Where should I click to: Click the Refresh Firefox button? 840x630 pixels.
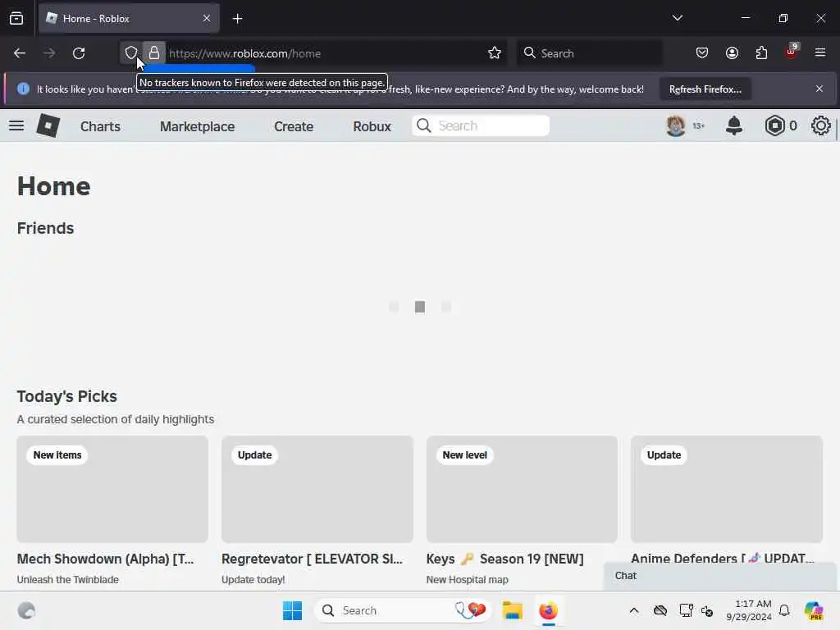point(705,89)
